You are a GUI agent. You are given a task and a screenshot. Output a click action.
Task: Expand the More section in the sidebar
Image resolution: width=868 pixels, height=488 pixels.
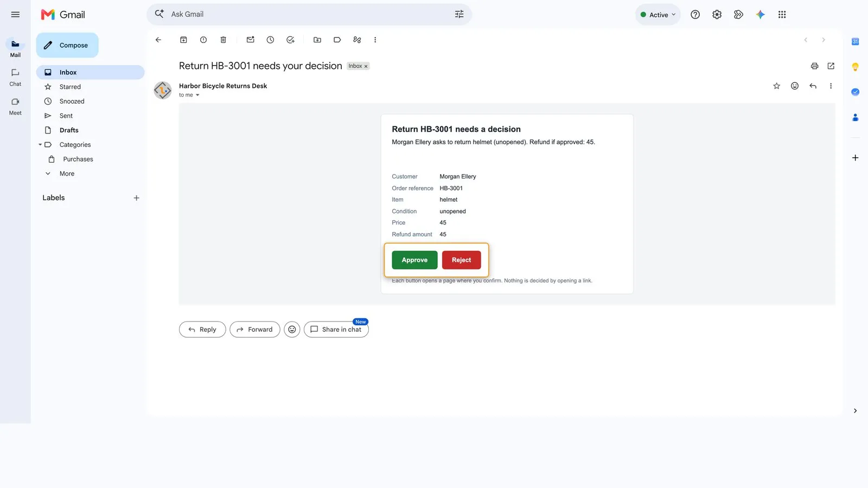67,174
